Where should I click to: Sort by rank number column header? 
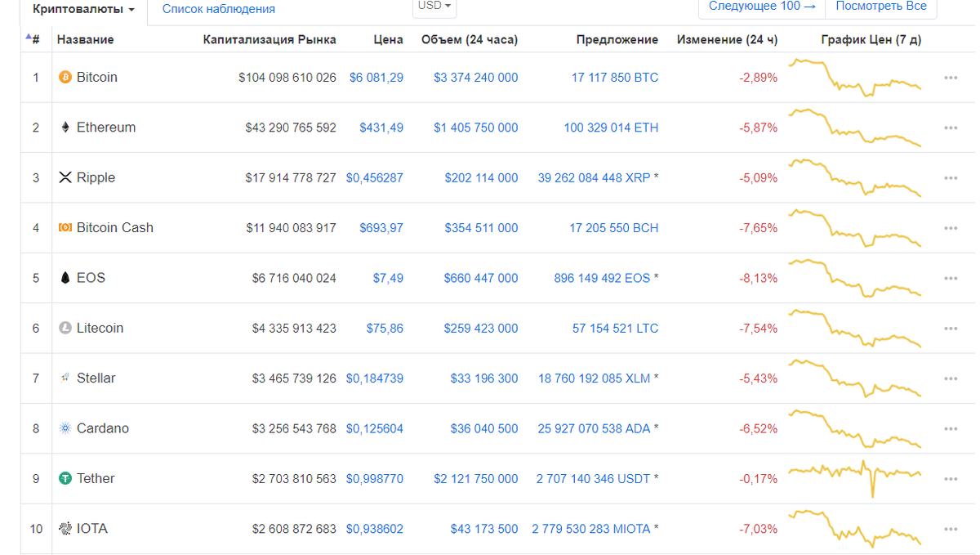[x=33, y=39]
